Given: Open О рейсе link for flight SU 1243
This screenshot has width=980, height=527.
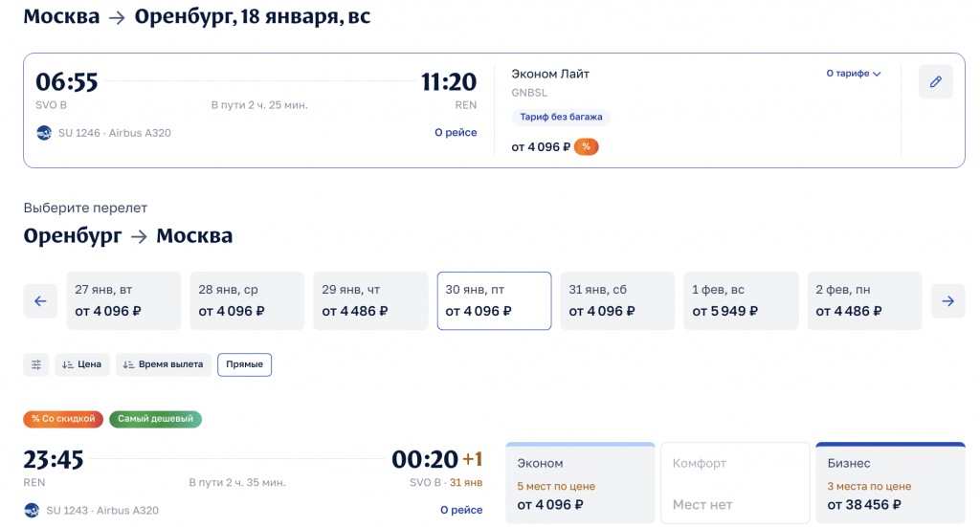Looking at the screenshot, I should click(x=461, y=511).
